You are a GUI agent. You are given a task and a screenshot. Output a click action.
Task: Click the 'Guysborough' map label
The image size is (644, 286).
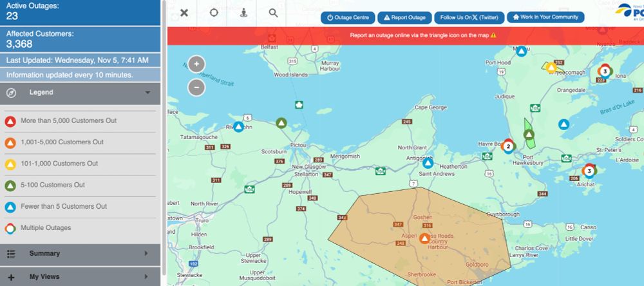tap(503, 214)
